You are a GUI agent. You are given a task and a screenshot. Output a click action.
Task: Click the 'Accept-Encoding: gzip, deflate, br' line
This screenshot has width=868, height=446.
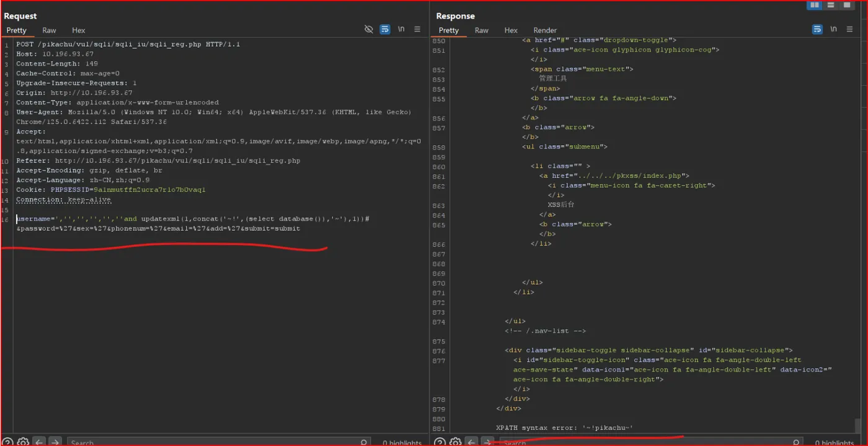[x=89, y=170]
